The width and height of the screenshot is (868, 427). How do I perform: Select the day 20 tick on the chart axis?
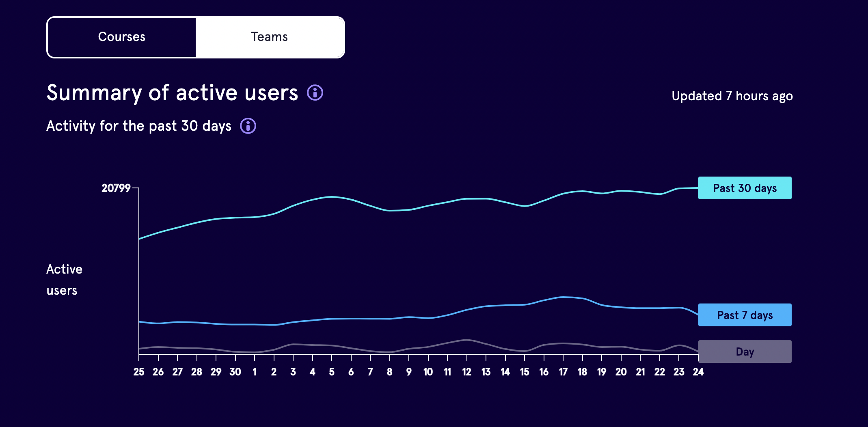click(621, 372)
